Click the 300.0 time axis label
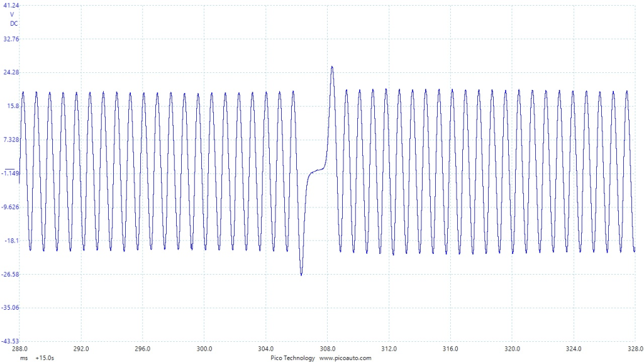644x362 pixels. pyautogui.click(x=204, y=349)
